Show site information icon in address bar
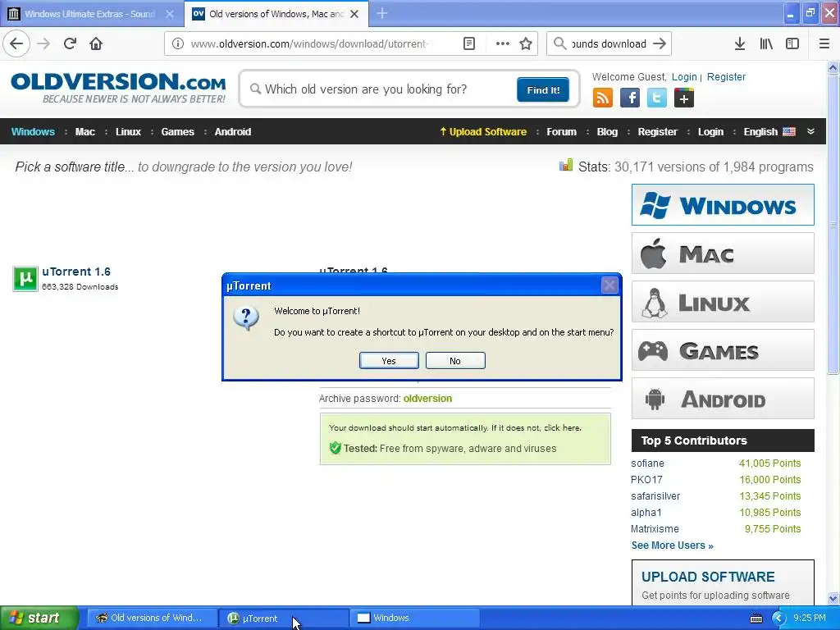The width and height of the screenshot is (840, 630). (178, 43)
